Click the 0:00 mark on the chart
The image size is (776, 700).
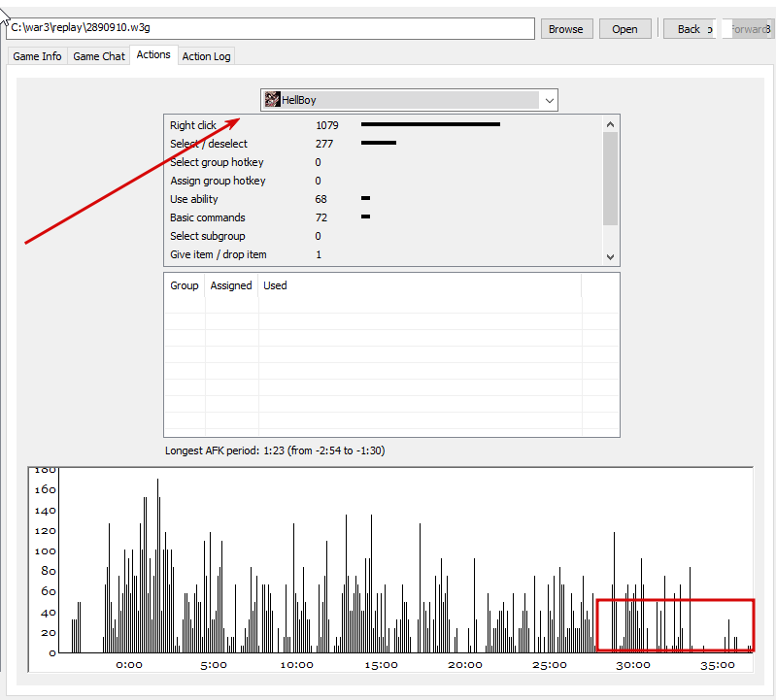(129, 665)
